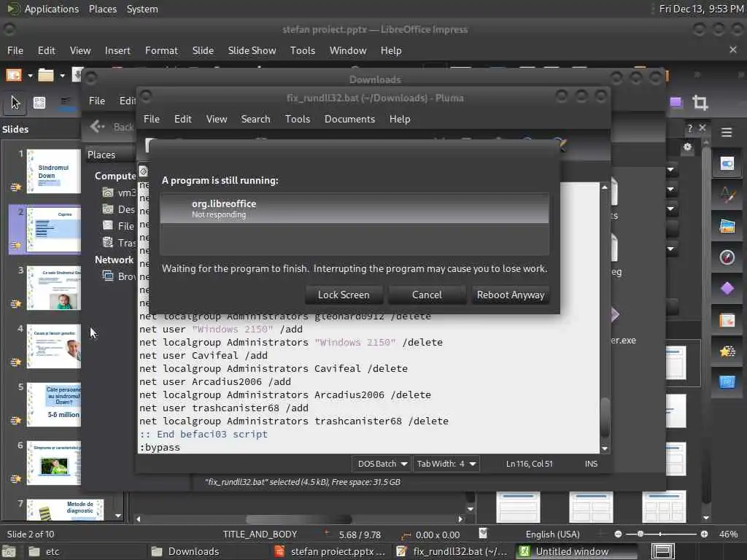Click the purple rectangle toolbar icon in Impress

coord(676,102)
